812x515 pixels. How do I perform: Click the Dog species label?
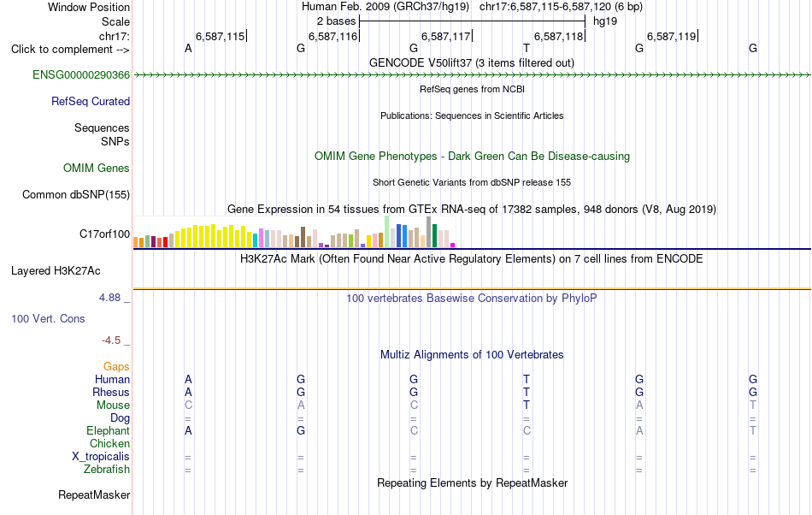click(120, 418)
